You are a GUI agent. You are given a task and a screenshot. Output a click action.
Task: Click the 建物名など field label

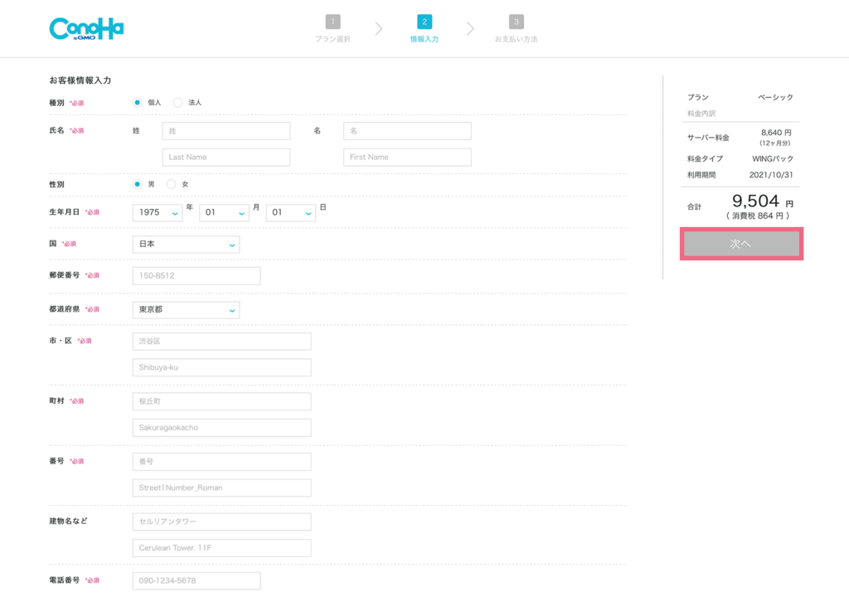[x=68, y=521]
